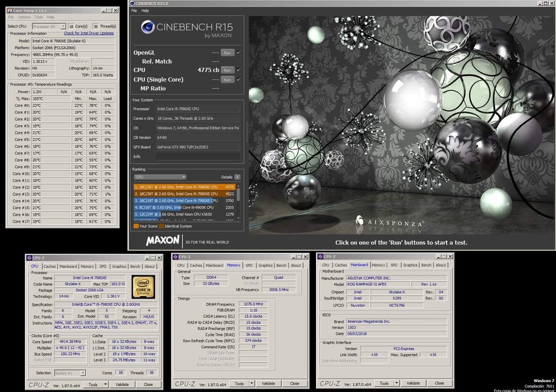Open Tools dropdown arrow in right CPU-Z
The image size is (556, 392).
tap(396, 383)
